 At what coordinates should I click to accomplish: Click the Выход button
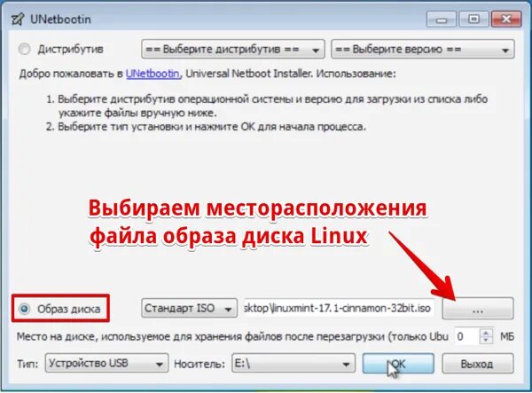tap(477, 364)
